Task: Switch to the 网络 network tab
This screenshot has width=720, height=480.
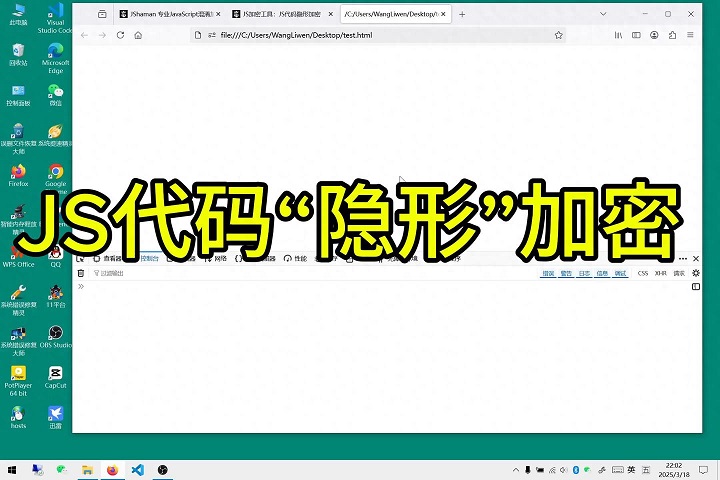Action: click(x=216, y=259)
